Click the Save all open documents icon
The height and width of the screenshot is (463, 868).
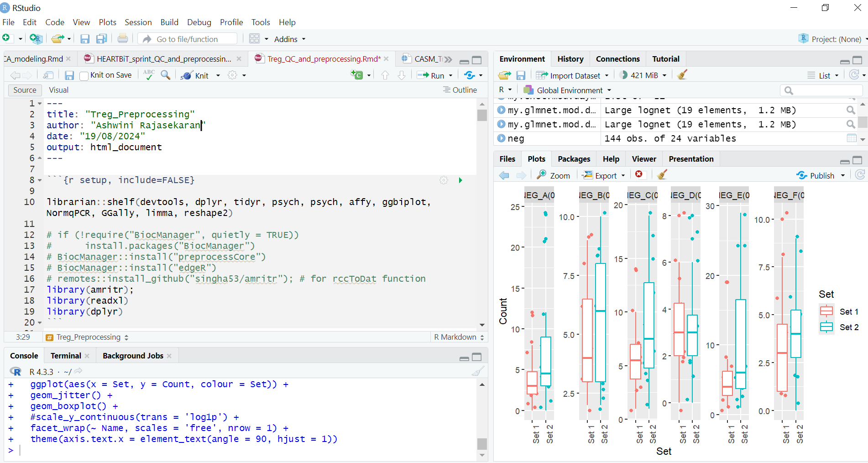101,39
